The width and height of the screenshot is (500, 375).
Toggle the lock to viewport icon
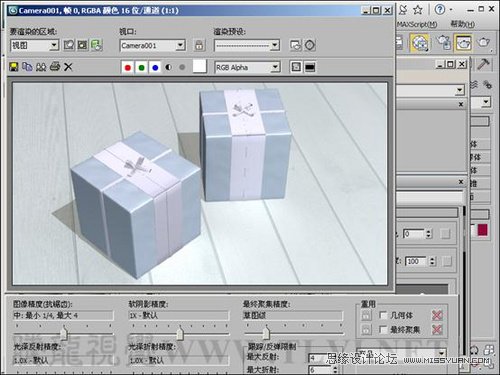(x=199, y=45)
